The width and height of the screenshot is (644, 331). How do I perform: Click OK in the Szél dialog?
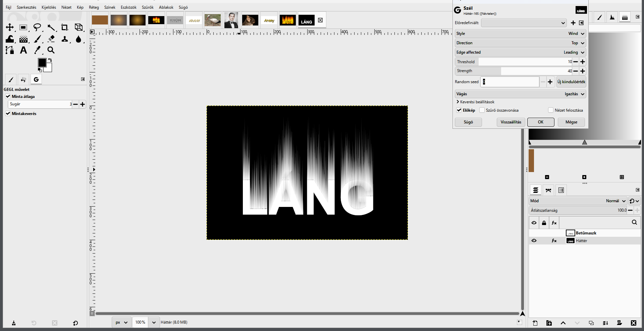click(541, 122)
